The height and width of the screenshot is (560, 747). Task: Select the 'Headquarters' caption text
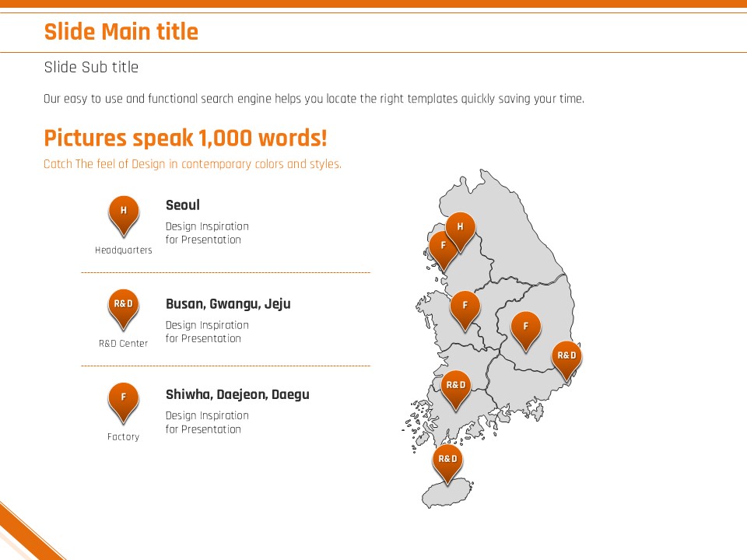pyautogui.click(x=124, y=250)
